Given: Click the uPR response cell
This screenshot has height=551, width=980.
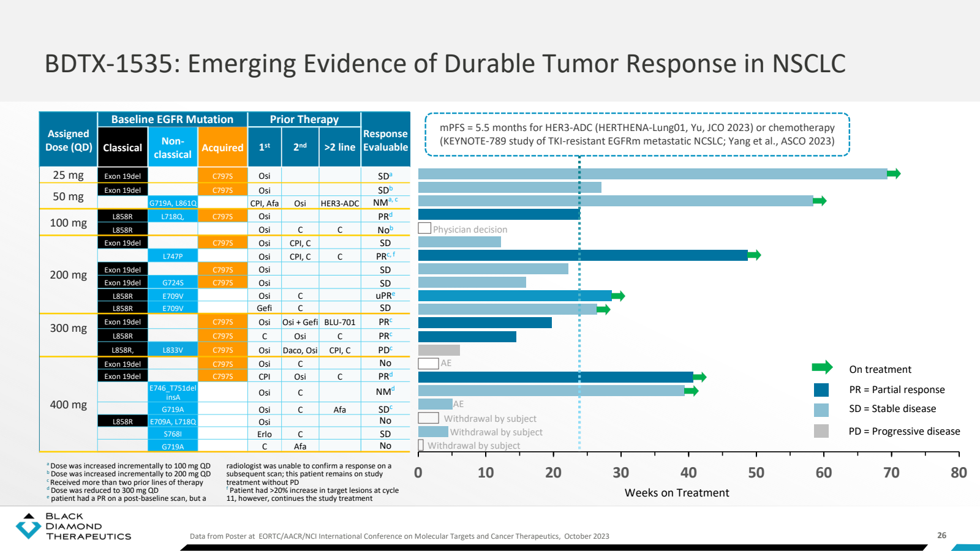Looking at the screenshot, I should [x=385, y=296].
